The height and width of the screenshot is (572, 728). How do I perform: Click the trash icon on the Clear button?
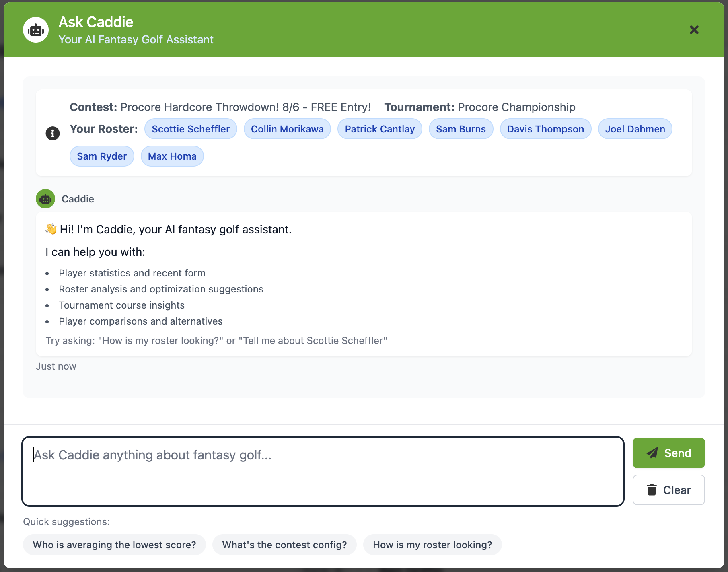tap(652, 490)
